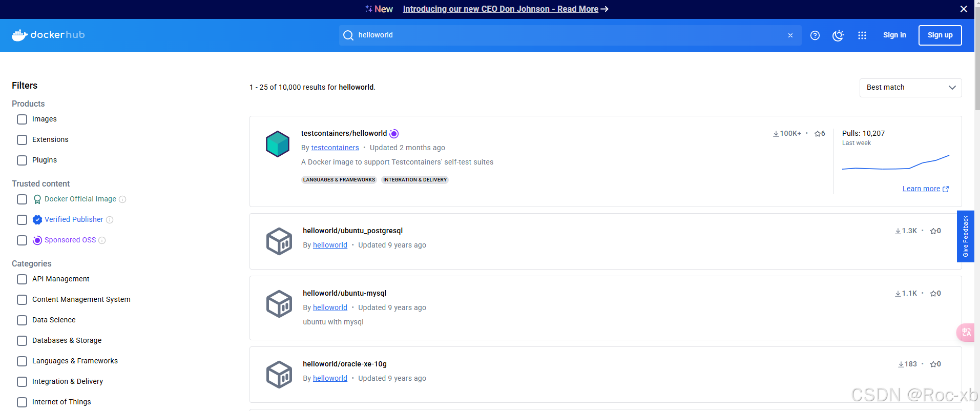Click the Docker Official Image info icon
This screenshot has height=411, width=980.
click(x=122, y=199)
